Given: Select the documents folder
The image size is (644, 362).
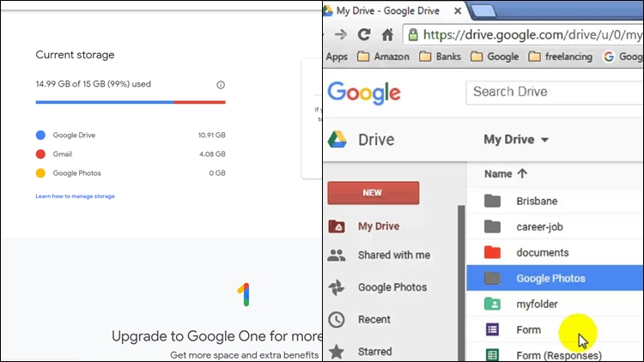Looking at the screenshot, I should (555, 252).
